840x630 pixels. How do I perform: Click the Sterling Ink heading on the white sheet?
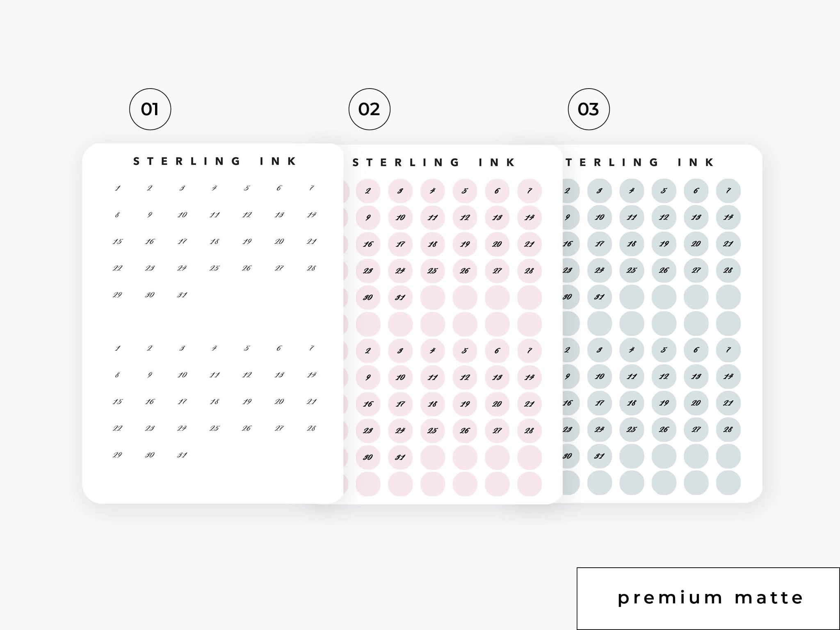(215, 161)
